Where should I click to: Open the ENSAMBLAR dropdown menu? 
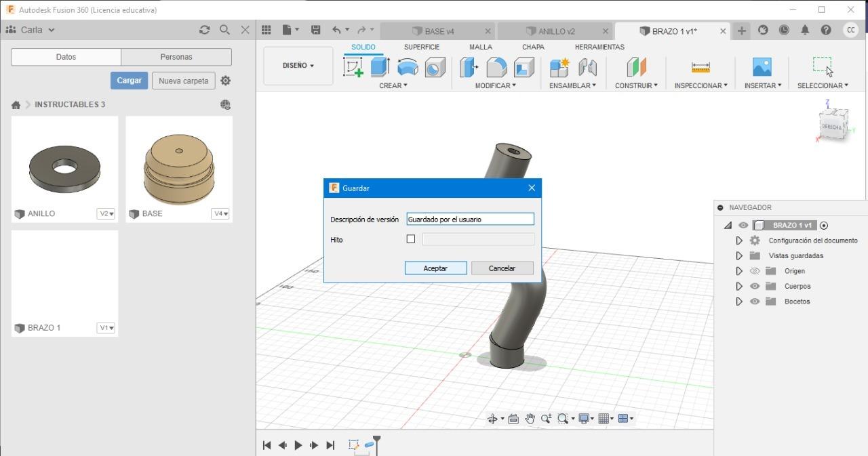pyautogui.click(x=572, y=85)
